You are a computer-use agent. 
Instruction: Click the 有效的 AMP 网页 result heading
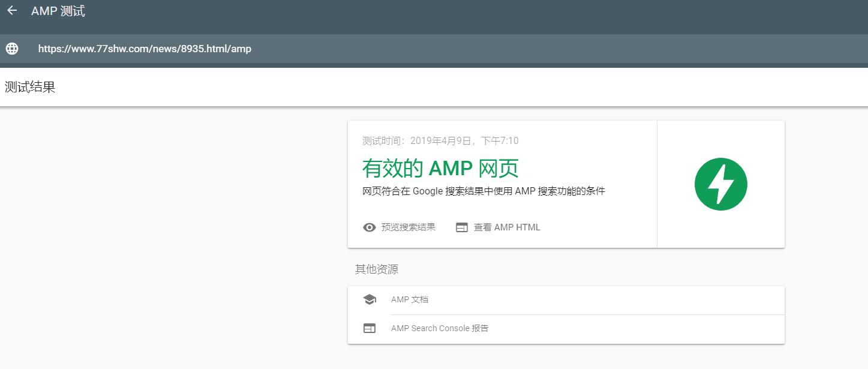point(440,169)
